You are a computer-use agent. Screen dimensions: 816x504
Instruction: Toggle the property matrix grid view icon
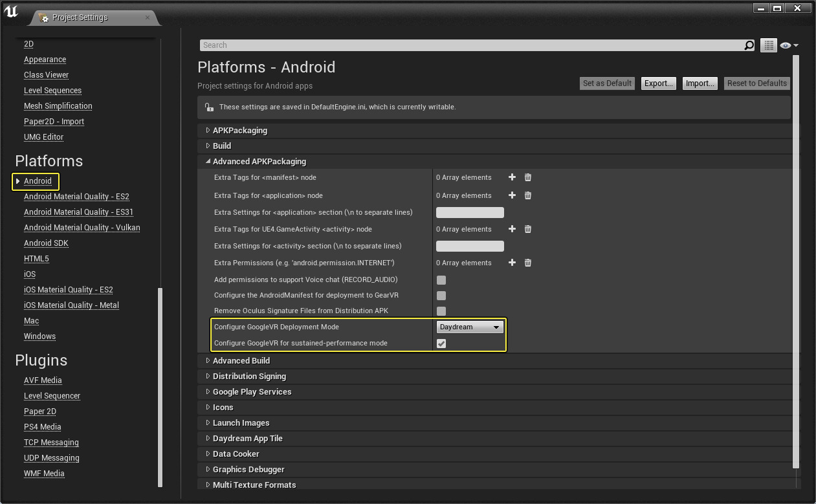tap(768, 45)
